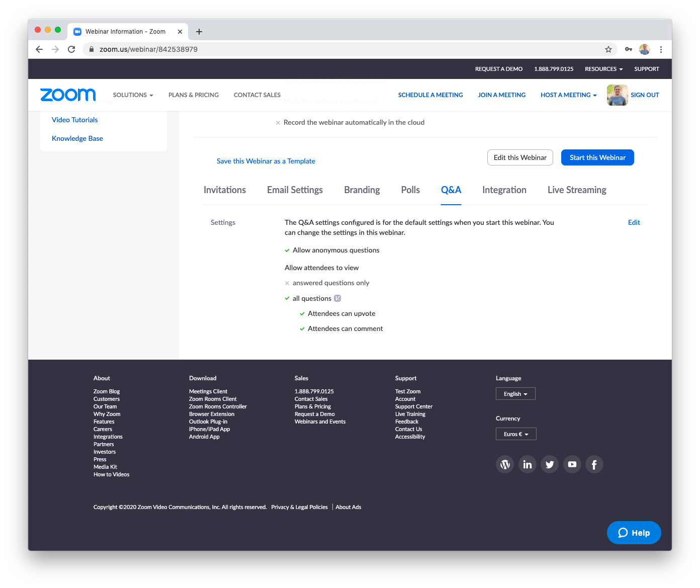Open Webinars and Events footer link
The width and height of the screenshot is (700, 588).
[x=320, y=422]
